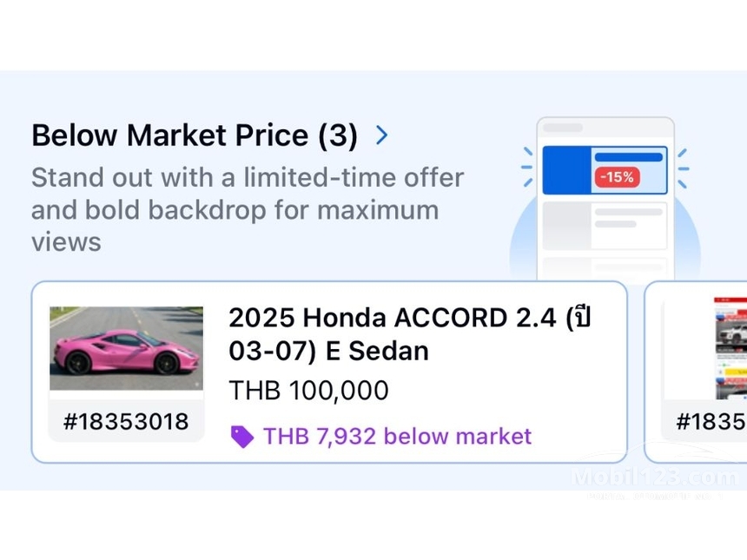
Task: Click the blue square in the illustration
Action: 566,170
